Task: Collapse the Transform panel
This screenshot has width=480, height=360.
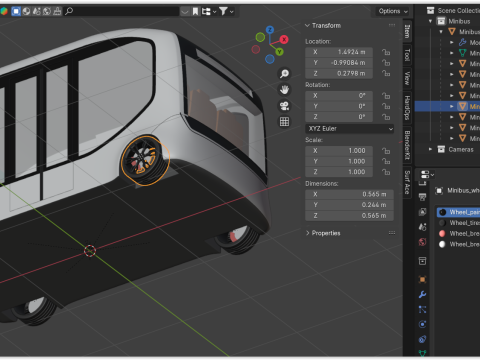Action: tap(308, 26)
